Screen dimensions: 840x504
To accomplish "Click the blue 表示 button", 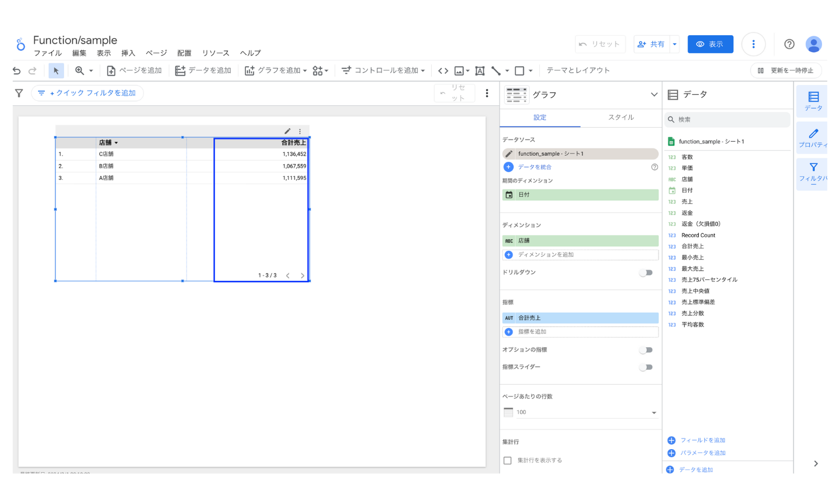I will (x=710, y=44).
